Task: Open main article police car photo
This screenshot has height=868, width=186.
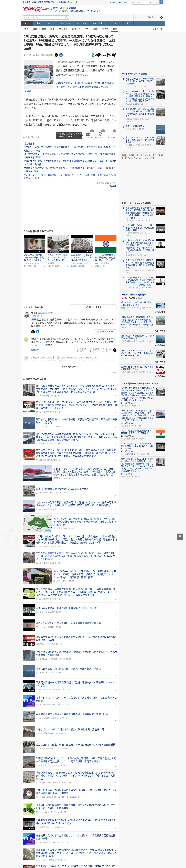Action: [39, 75]
